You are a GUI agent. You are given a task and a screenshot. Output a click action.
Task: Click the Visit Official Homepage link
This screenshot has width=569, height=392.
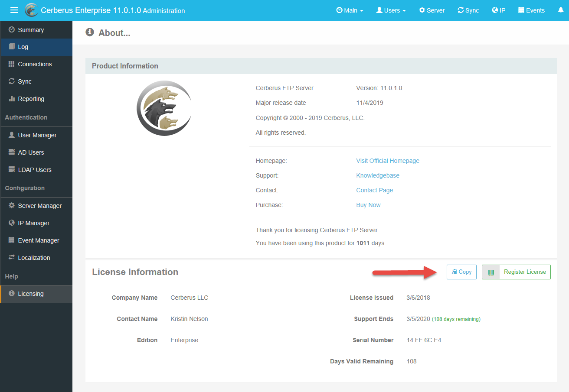coord(388,161)
